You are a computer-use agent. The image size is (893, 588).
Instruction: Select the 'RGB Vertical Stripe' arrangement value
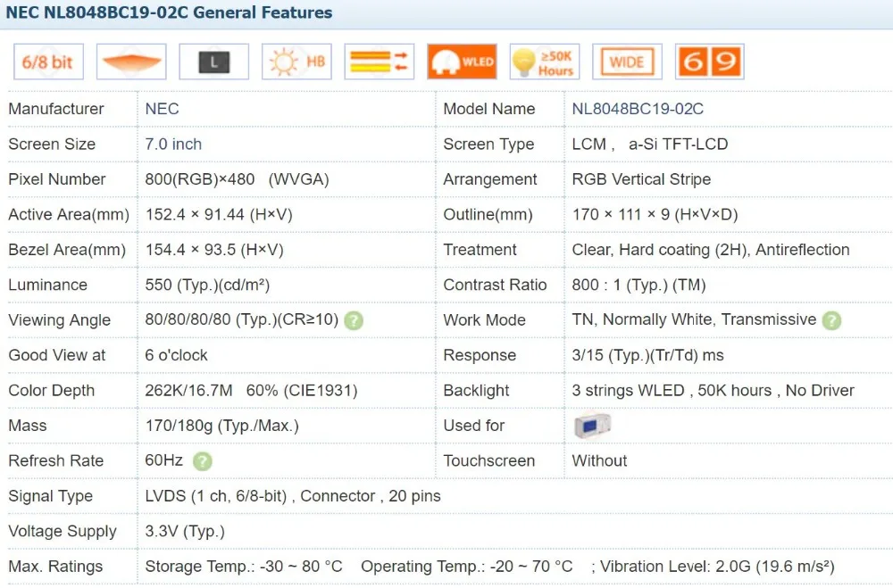point(641,179)
